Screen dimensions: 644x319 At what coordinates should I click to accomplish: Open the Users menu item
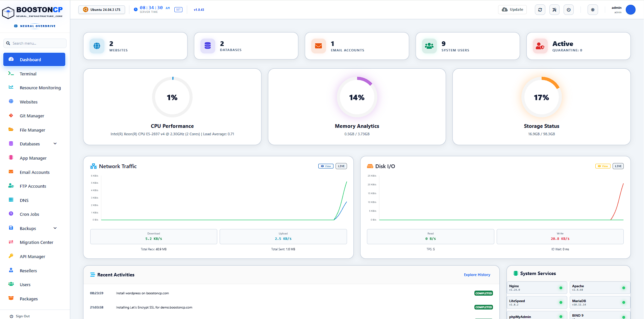point(34,284)
